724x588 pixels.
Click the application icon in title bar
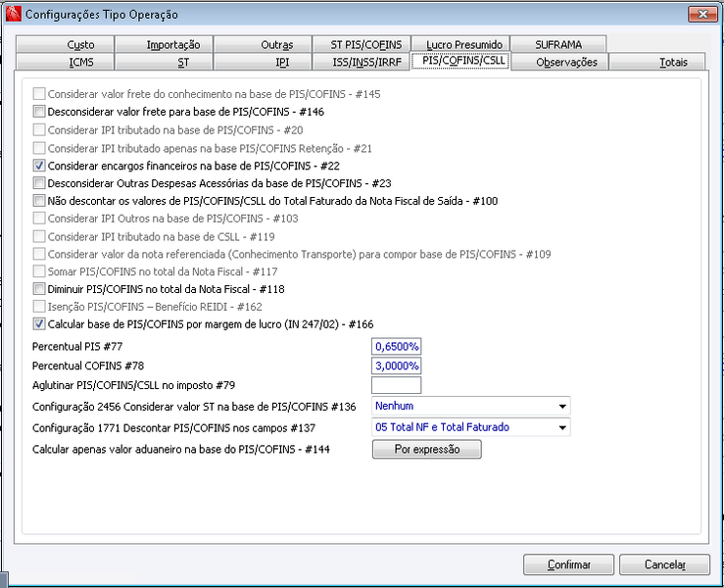(14, 14)
